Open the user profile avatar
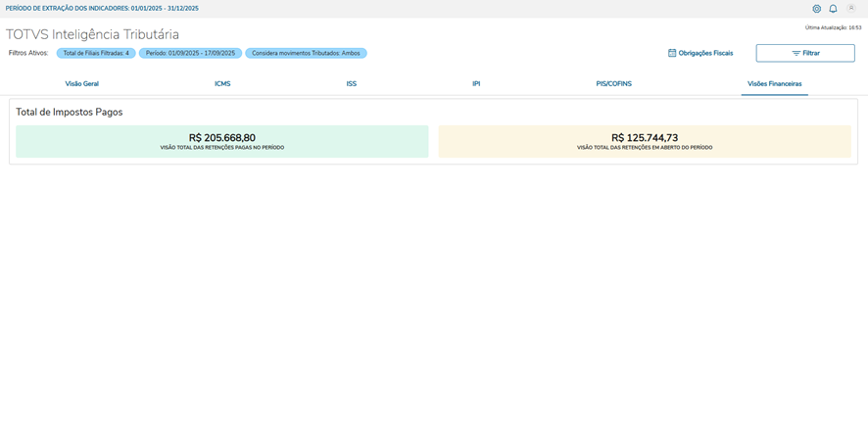The image size is (868, 425). (851, 8)
